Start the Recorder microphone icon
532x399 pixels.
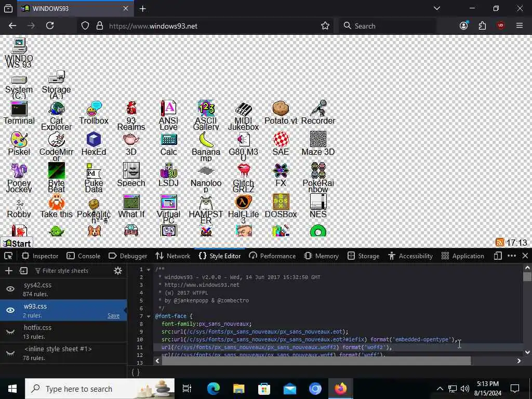318,113
